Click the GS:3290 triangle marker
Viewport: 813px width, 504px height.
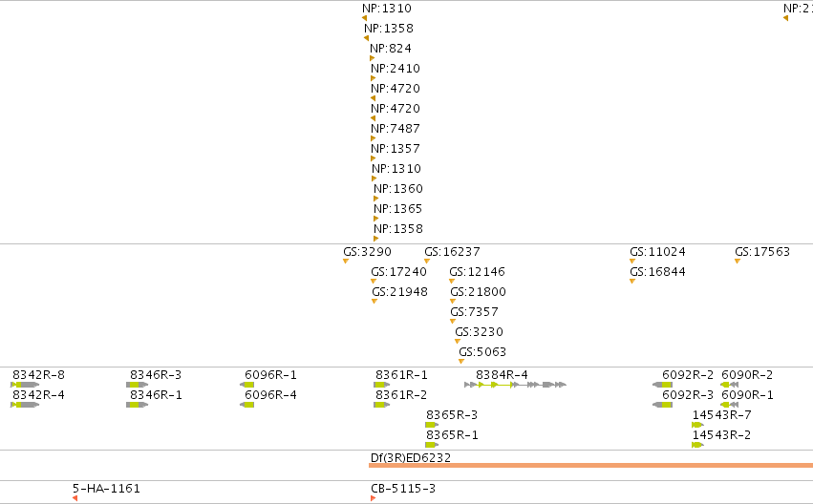coord(345,261)
